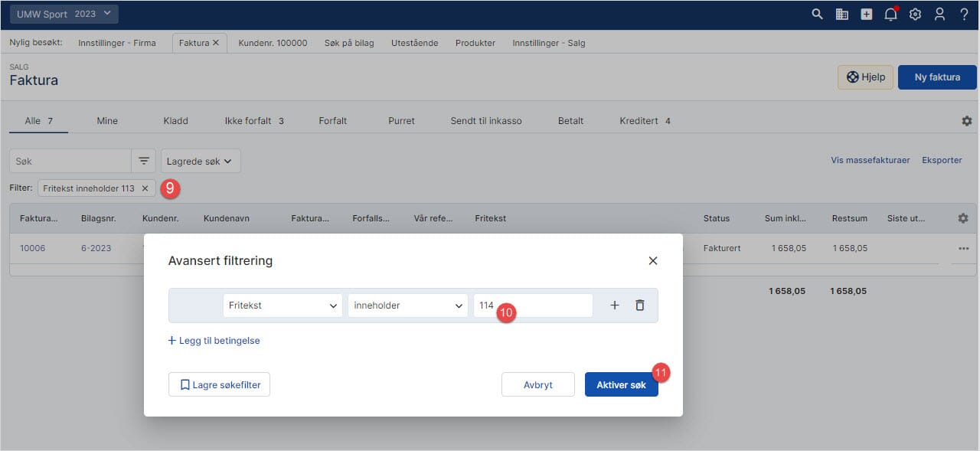Switch to the Ikke forfalt tab
980x451 pixels.
pos(253,121)
